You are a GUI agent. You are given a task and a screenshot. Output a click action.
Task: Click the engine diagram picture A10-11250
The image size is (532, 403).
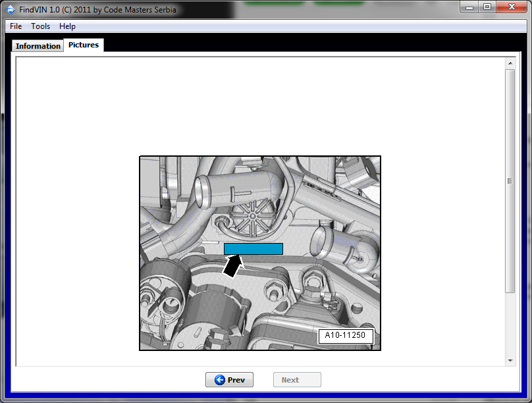pos(260,253)
